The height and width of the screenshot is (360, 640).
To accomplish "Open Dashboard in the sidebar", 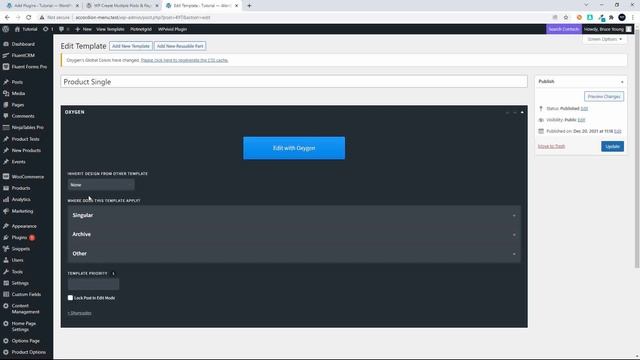I will [23, 44].
